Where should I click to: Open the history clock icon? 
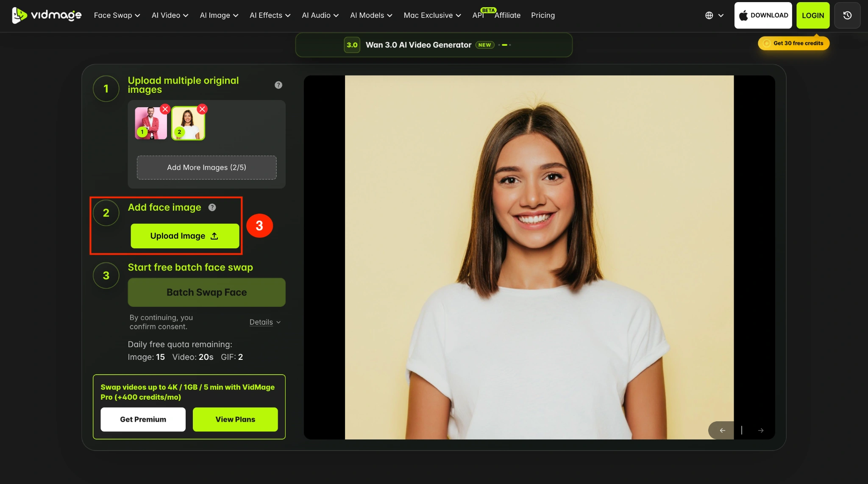(847, 15)
